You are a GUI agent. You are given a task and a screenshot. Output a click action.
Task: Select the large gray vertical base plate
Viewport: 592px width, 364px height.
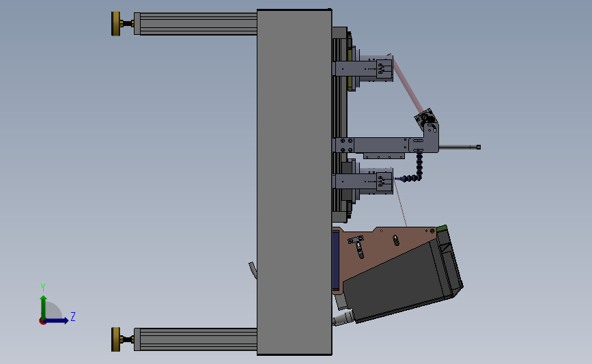point(294,182)
